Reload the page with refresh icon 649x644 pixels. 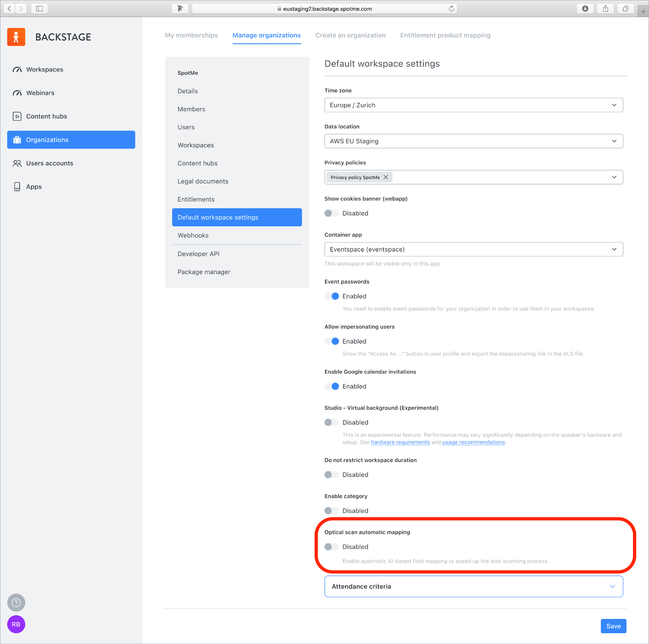coord(451,9)
